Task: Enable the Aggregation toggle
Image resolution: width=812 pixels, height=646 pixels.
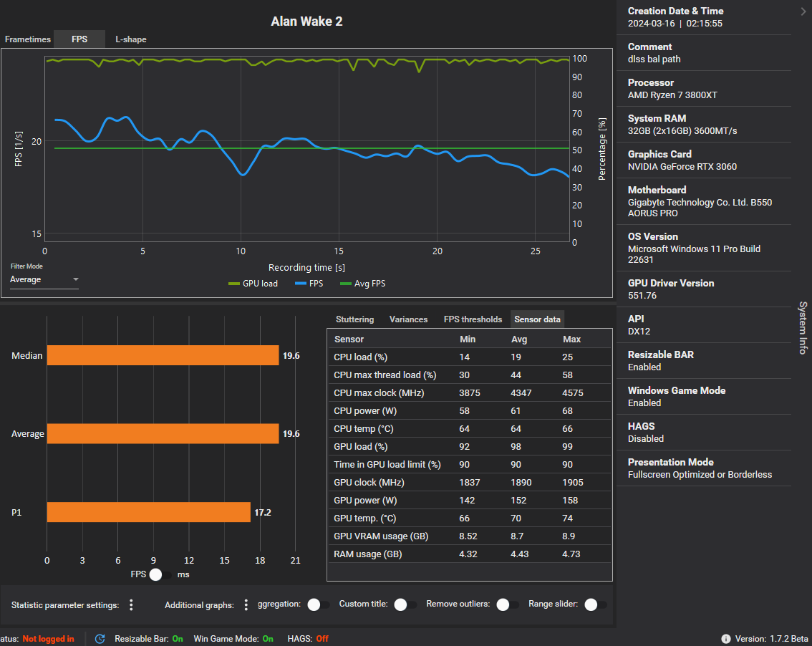Action: point(319,604)
